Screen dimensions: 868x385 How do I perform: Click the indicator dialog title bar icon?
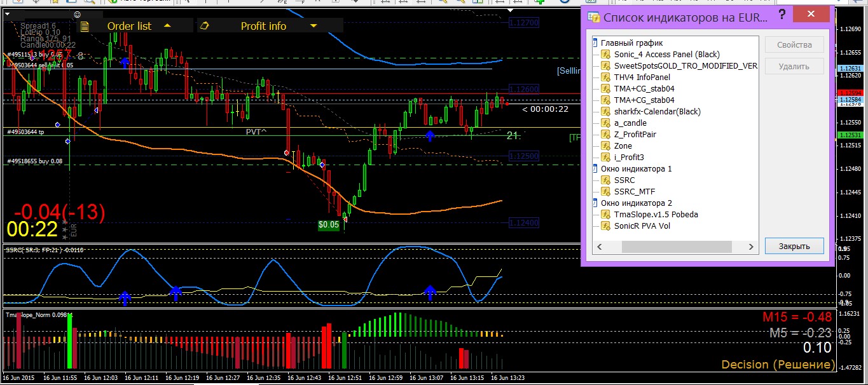(593, 18)
